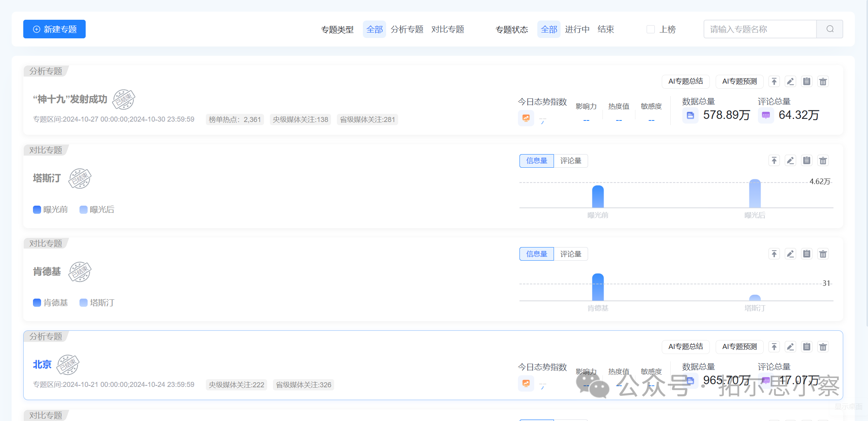Filter topic status by 进行中
This screenshot has height=421, width=868.
pos(577,29)
